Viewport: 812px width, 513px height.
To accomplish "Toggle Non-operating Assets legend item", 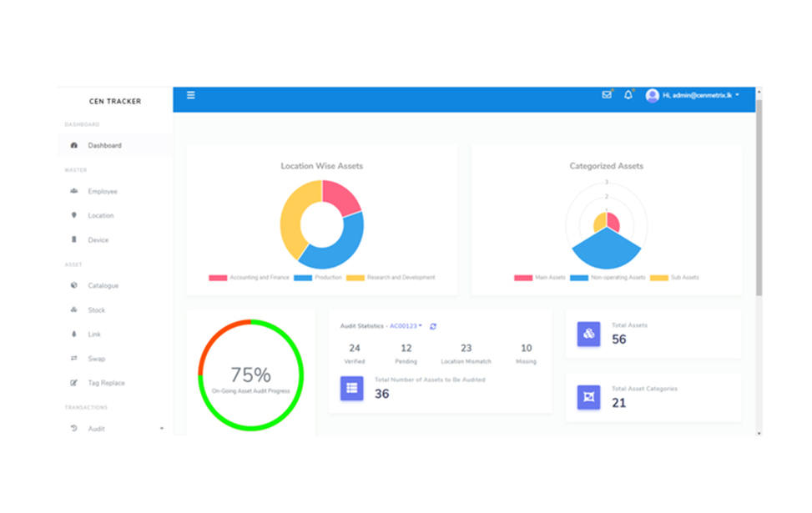I will pyautogui.click(x=608, y=278).
